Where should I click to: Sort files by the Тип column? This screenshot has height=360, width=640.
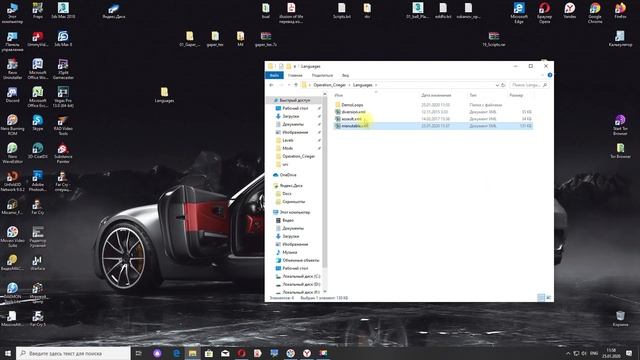pyautogui.click(x=473, y=95)
